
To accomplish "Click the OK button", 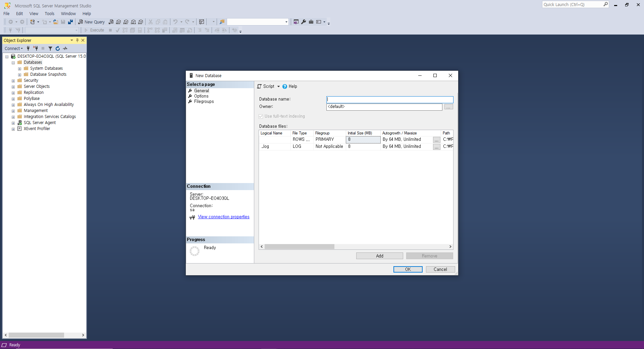I will click(x=408, y=270).
